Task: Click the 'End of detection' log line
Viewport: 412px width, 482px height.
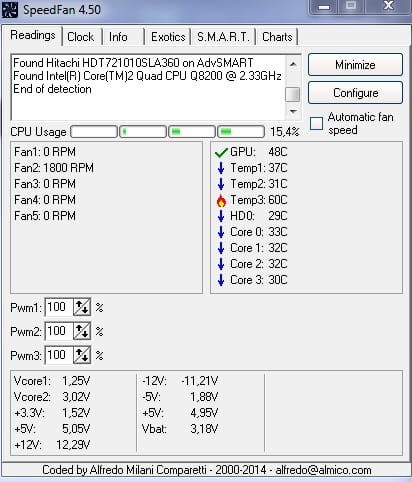Action: coord(52,89)
